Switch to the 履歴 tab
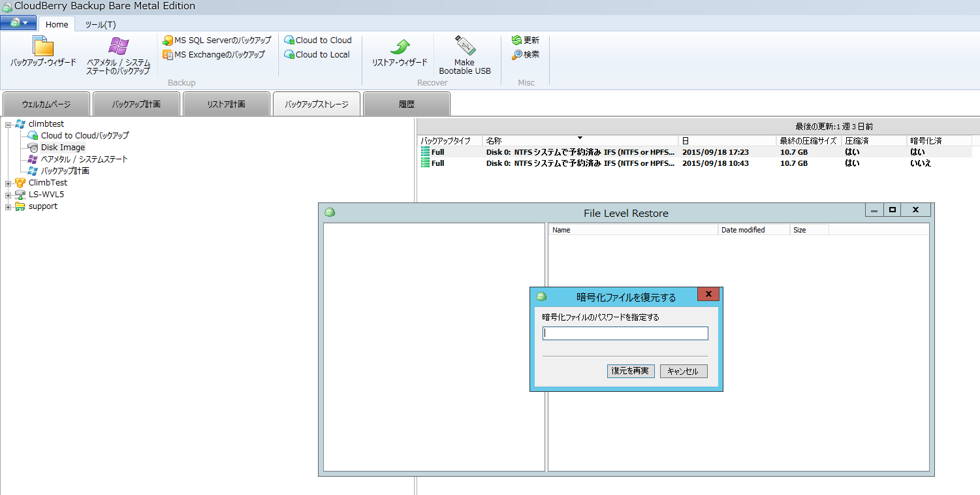The image size is (980, 495). (x=407, y=104)
